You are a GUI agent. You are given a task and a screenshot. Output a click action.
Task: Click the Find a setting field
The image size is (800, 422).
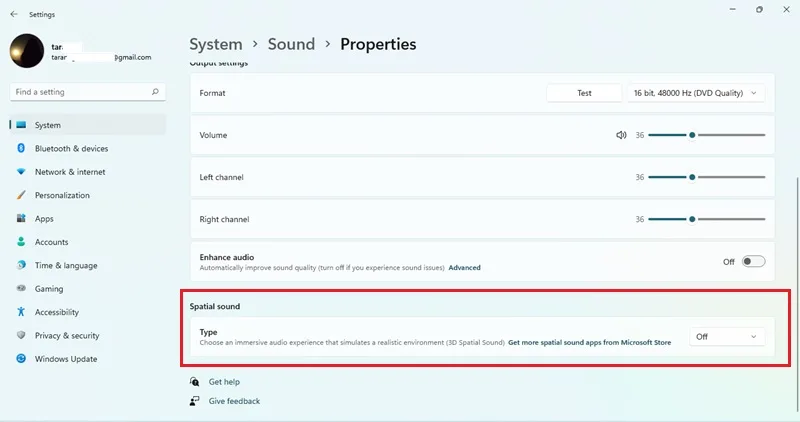pyautogui.click(x=88, y=92)
